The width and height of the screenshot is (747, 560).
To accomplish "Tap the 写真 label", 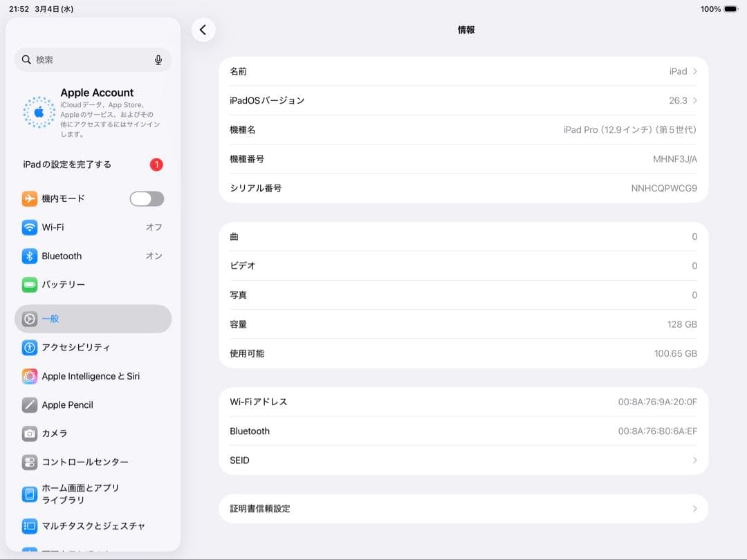I will click(x=238, y=295).
